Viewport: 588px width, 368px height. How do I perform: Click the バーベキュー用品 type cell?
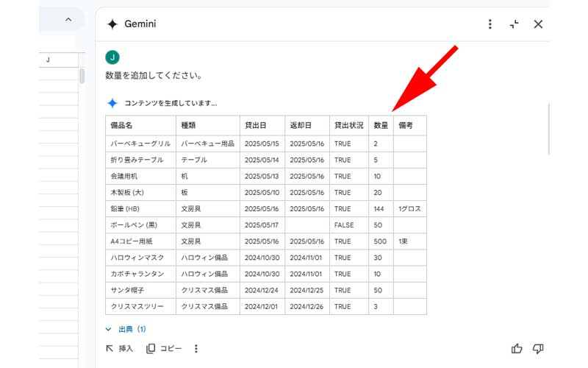(208, 144)
